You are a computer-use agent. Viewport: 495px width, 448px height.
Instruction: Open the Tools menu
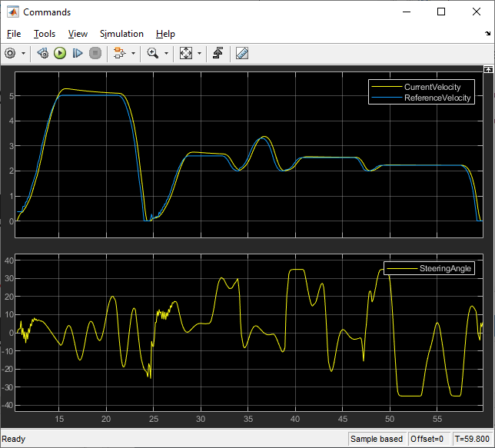tap(45, 34)
